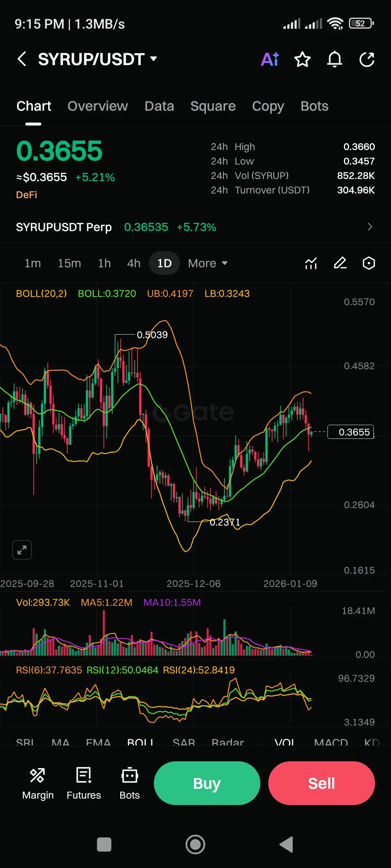The image size is (391, 868).
Task: Open chart indicators icon
Action: pyautogui.click(x=311, y=263)
